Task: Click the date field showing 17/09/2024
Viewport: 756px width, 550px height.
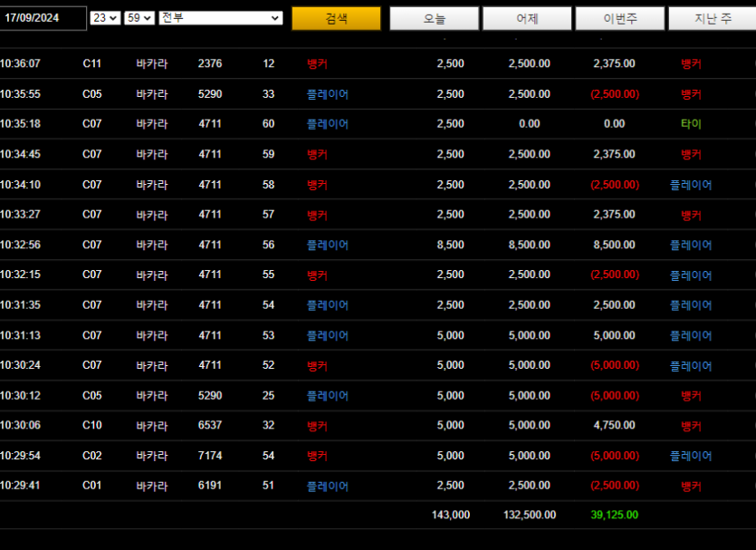Action: (x=43, y=18)
